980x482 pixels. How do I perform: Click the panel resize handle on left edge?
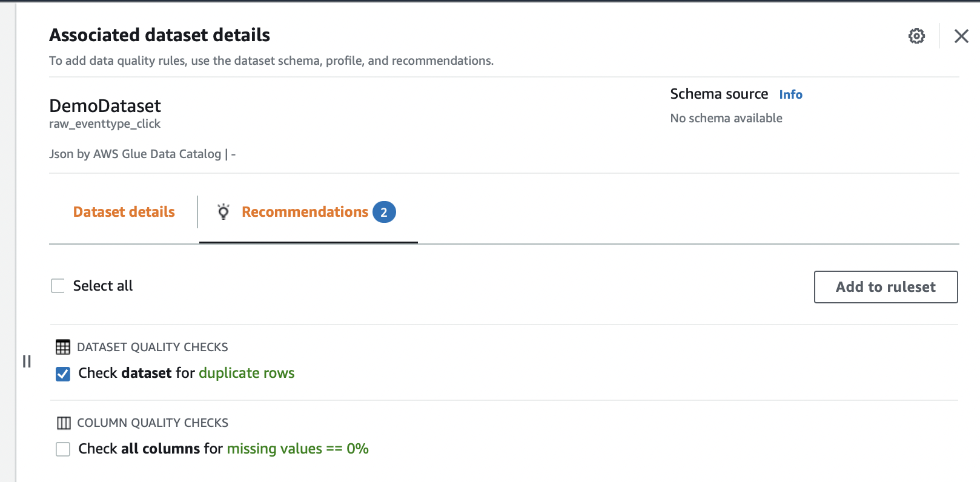(27, 361)
